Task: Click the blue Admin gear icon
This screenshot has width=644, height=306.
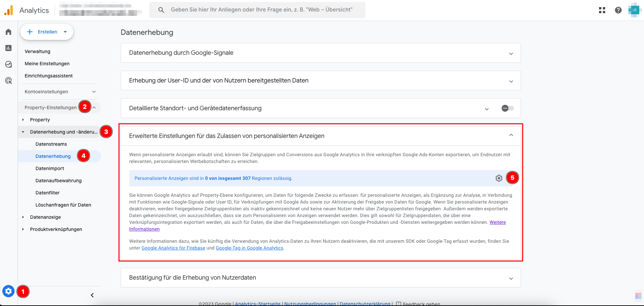Action: [8, 291]
